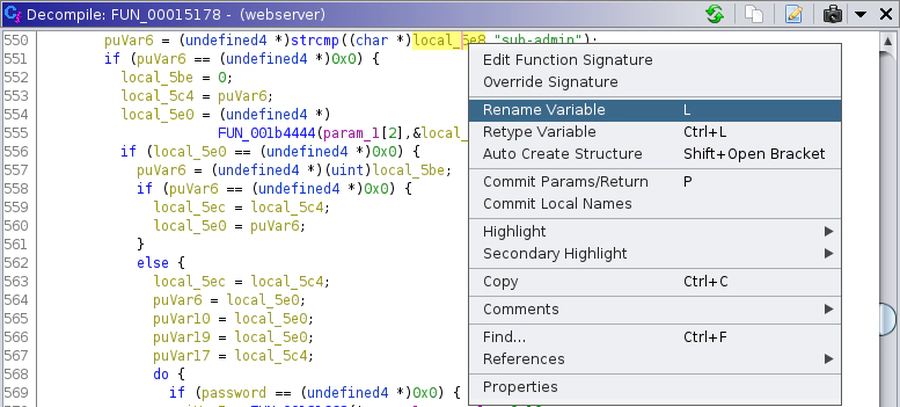The height and width of the screenshot is (407, 900).
Task: Take a snapshot with the camera icon
Action: pyautogui.click(x=832, y=14)
